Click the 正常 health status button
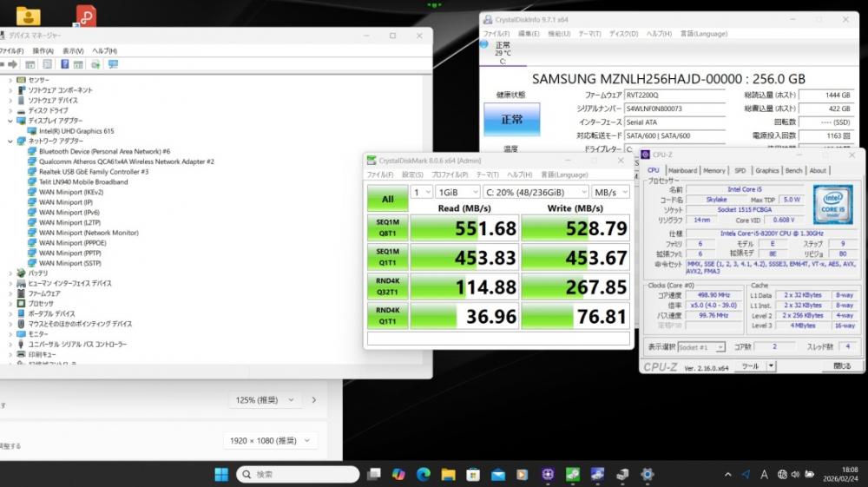The width and height of the screenshot is (868, 487). coord(511,120)
